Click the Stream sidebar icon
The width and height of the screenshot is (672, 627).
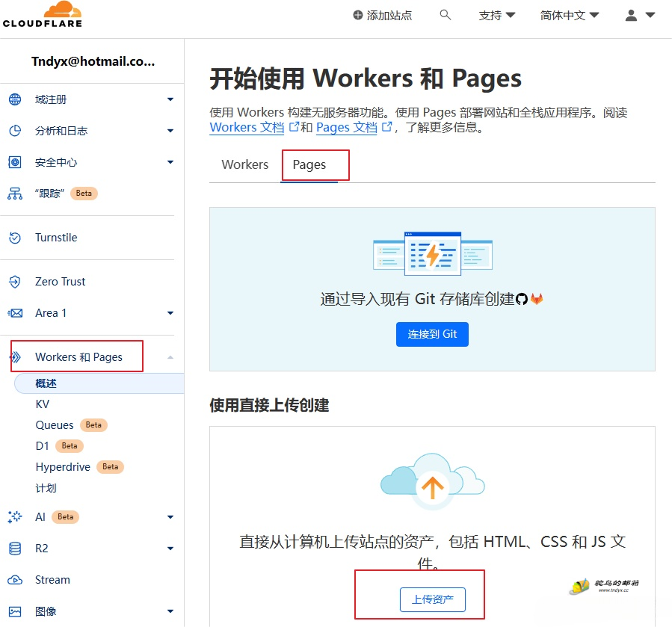point(15,580)
